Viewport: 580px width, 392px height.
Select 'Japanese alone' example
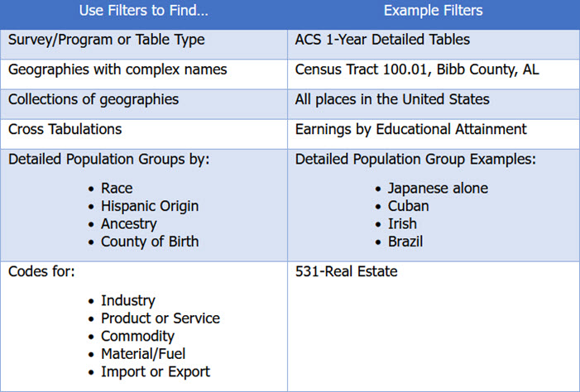[438, 189]
